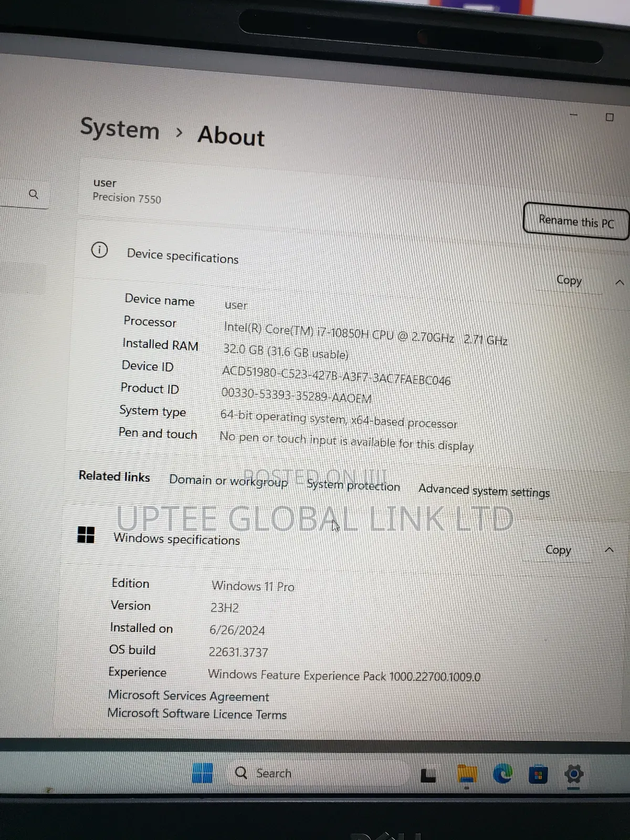Click the Windows Start button on taskbar
The height and width of the screenshot is (840, 630).
point(203,773)
